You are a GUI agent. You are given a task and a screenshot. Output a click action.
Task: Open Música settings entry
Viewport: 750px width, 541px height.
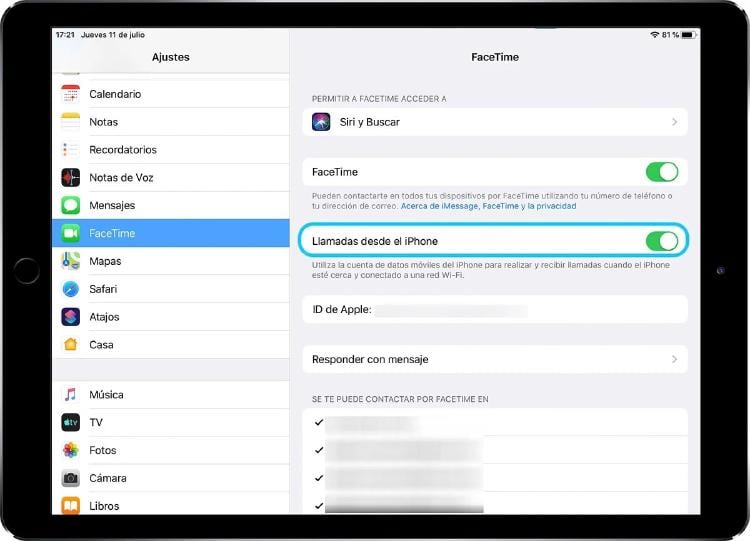pyautogui.click(x=171, y=395)
